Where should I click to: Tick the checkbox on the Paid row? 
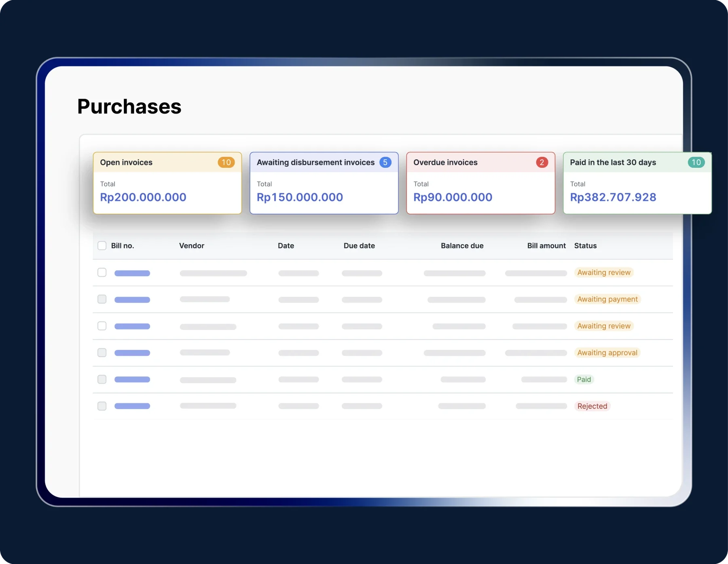102,379
